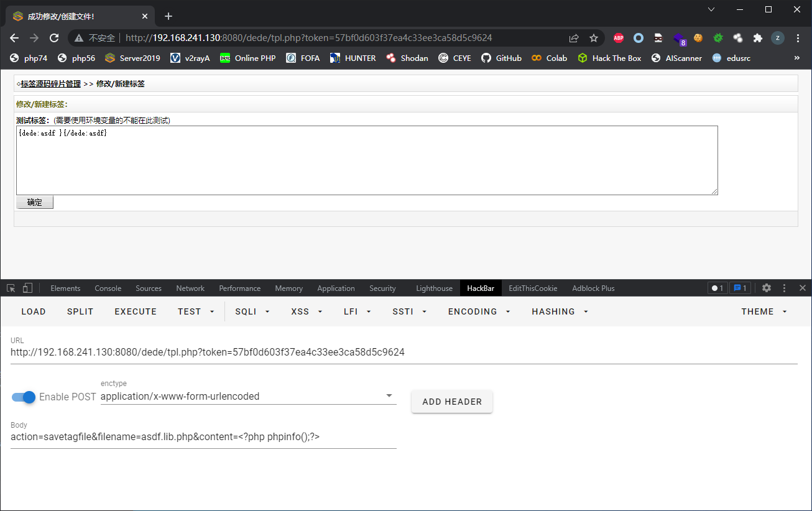Expand the SSTI dropdown menu
Image resolution: width=812 pixels, height=511 pixels.
[x=409, y=311]
